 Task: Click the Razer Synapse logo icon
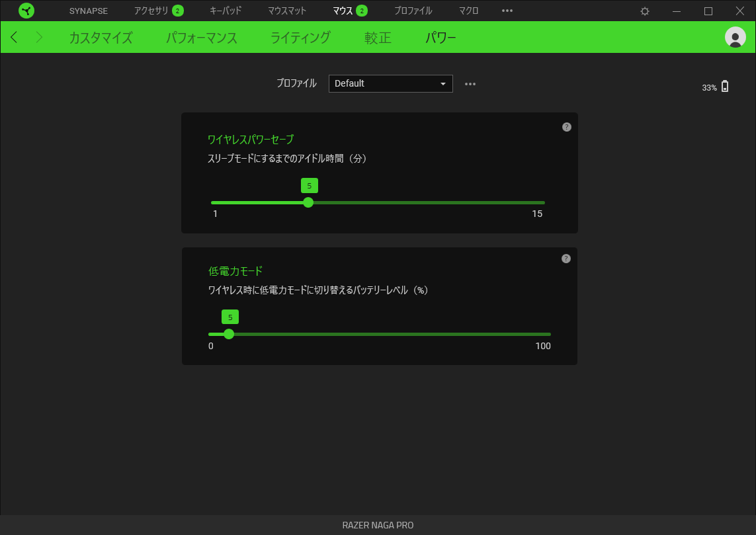(26, 11)
